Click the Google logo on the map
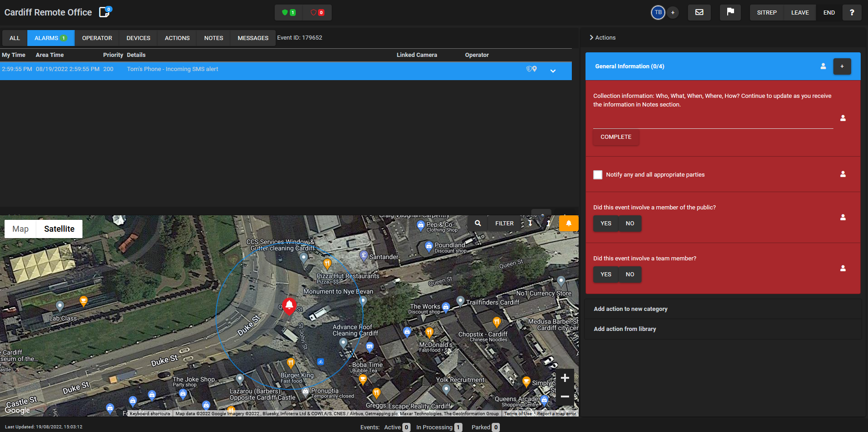 point(17,410)
